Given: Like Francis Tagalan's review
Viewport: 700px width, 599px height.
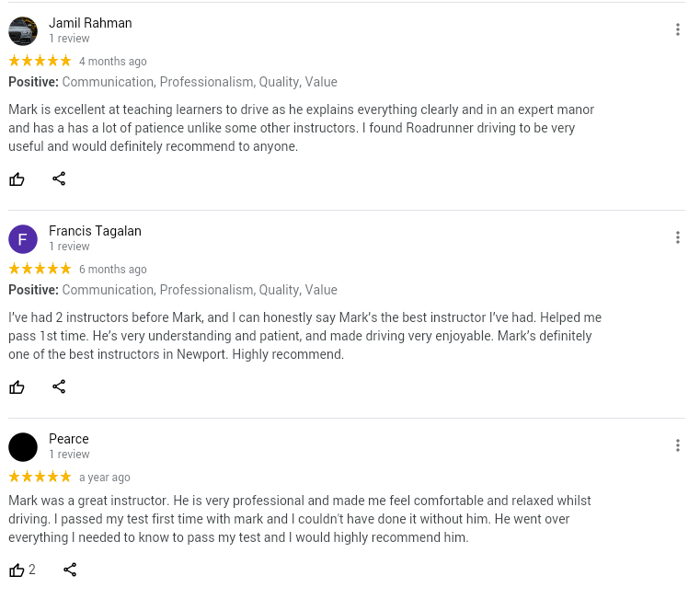Looking at the screenshot, I should pos(17,386).
